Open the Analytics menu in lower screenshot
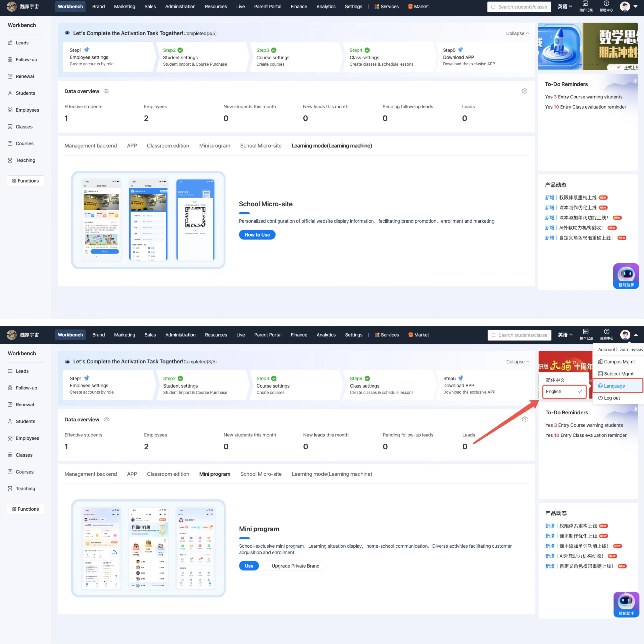The width and height of the screenshot is (644, 644). pos(326,335)
